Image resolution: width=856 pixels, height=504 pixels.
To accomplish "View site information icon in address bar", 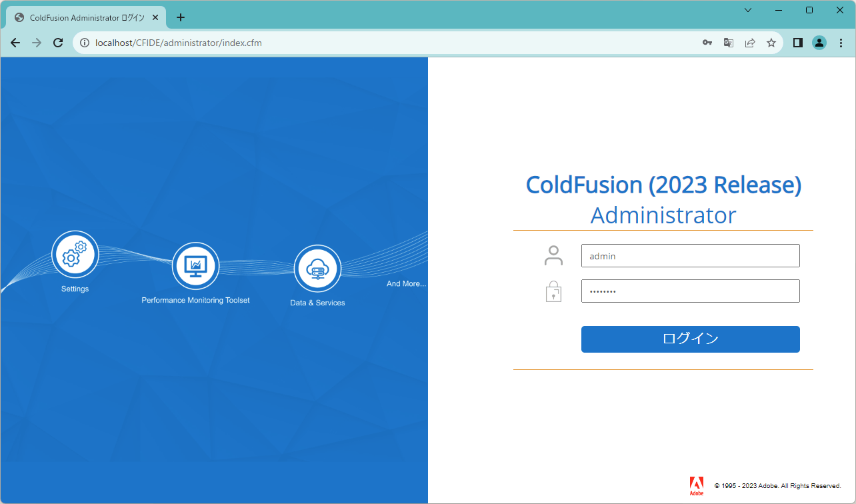I will [85, 43].
